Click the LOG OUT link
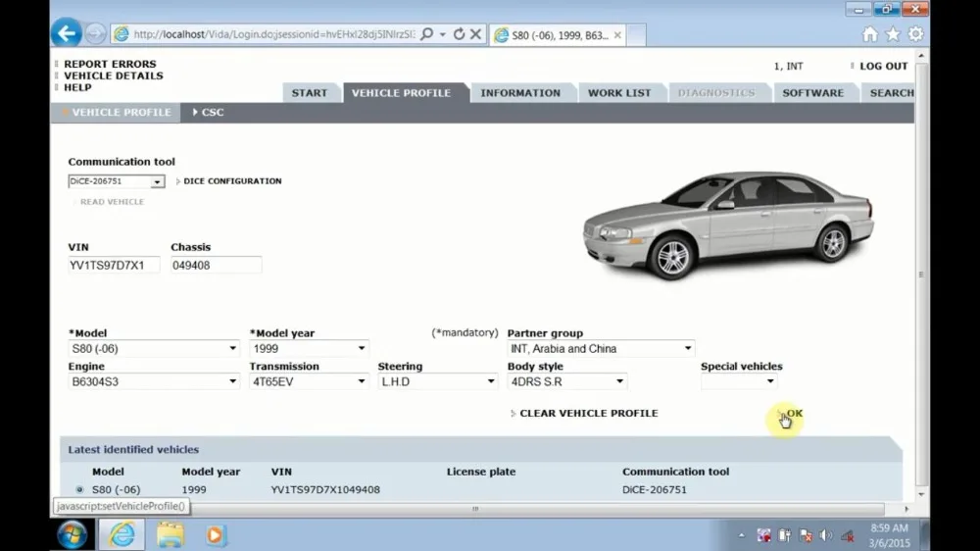 click(883, 66)
